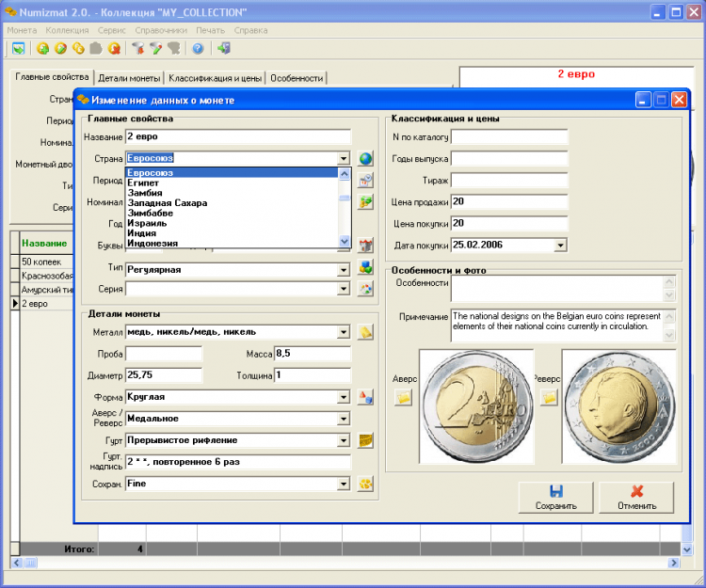The height and width of the screenshot is (588, 706).
Task: Click into the Цена продажи field
Action: pos(509,201)
